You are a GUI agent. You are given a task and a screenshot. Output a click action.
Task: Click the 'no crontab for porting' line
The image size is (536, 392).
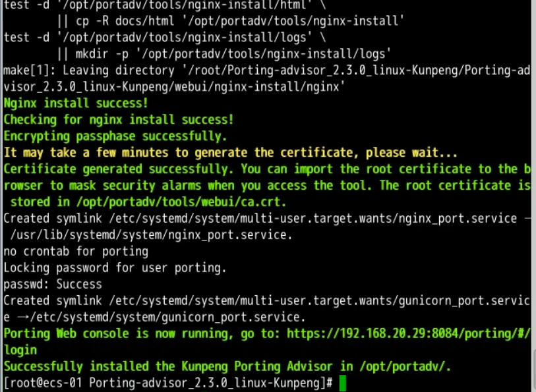coord(76,251)
